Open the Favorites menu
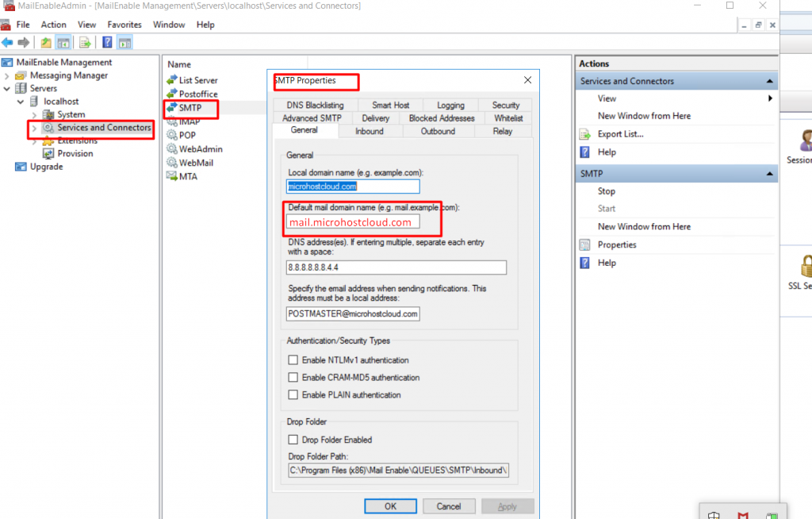 click(124, 25)
